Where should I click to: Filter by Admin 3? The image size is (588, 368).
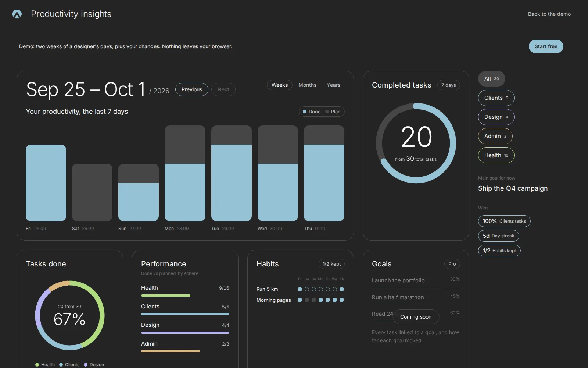tap(495, 136)
